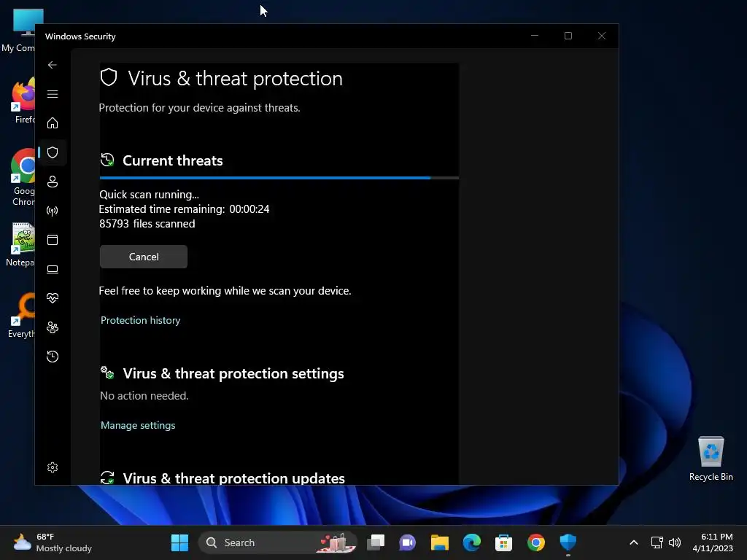Open the weather widget on taskbar
Screen dimensions: 747x560
[53, 542]
